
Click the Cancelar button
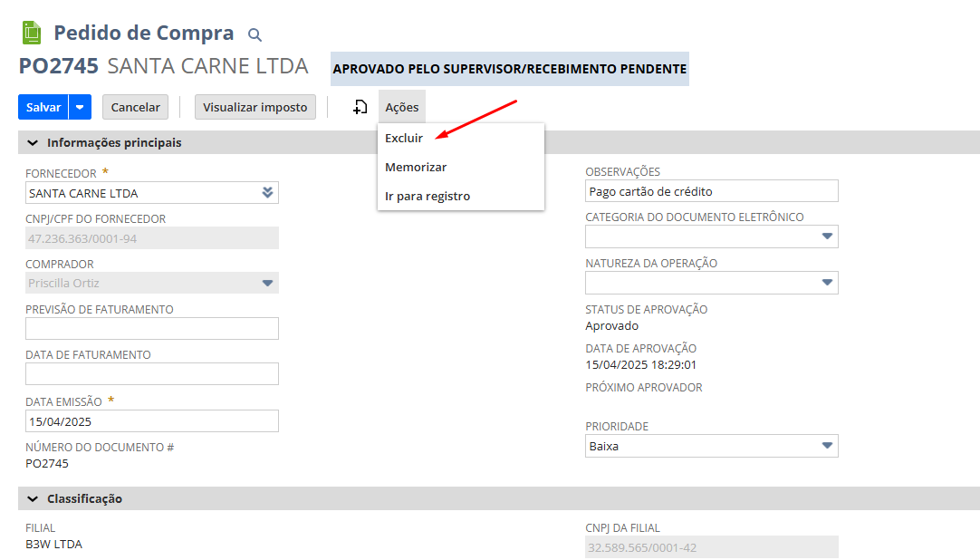[x=135, y=107]
